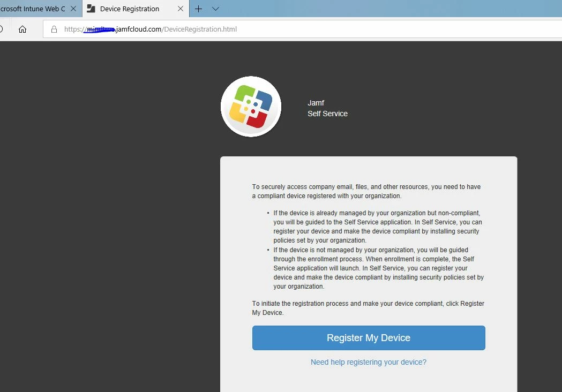Viewport: 562px width, 392px height.
Task: Close the Device Registration tab
Action: click(181, 9)
